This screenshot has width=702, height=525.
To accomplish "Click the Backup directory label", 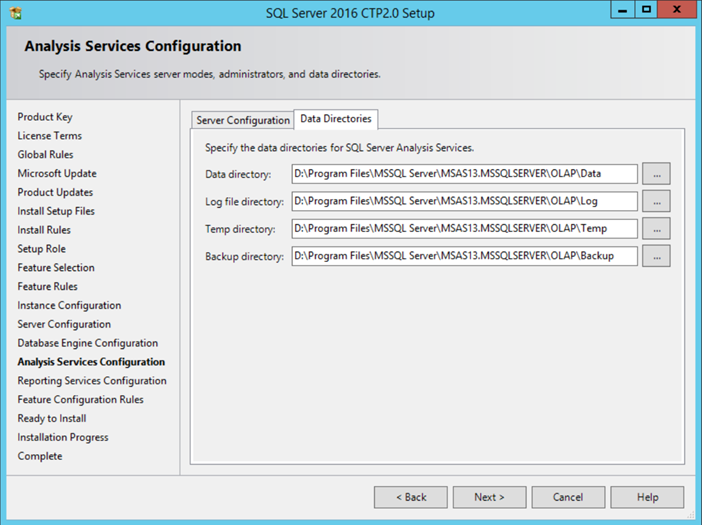I will tap(244, 256).
